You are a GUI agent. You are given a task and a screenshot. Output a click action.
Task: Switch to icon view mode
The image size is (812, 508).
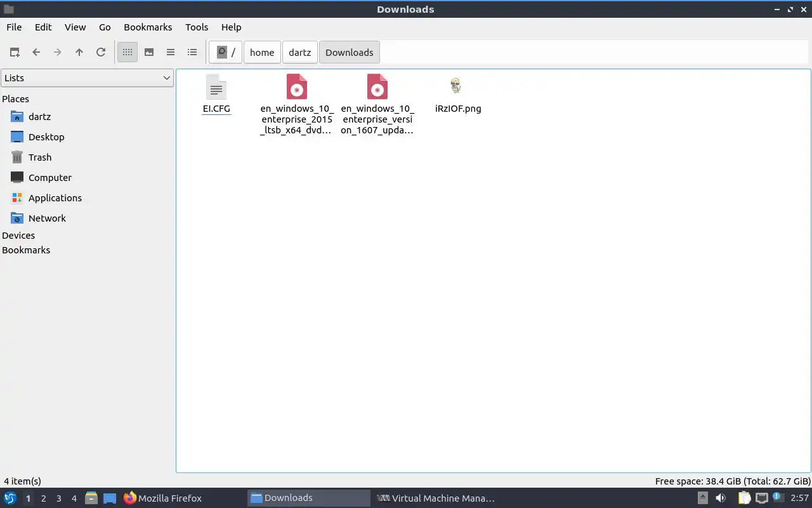pos(128,52)
